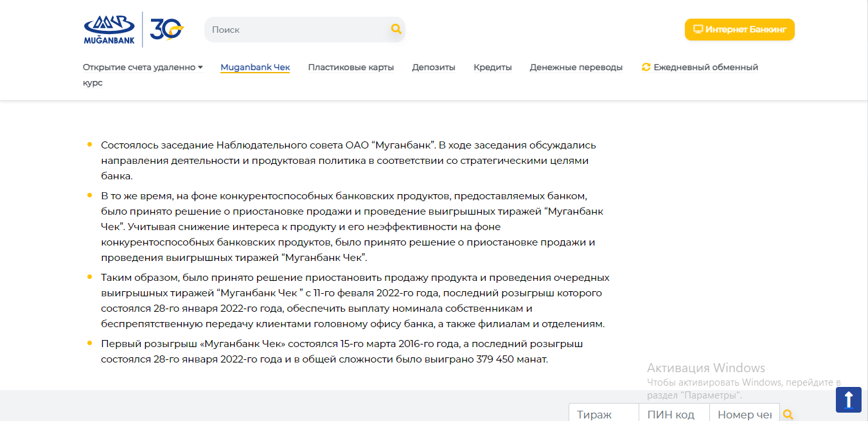Click the search icon next to Номер чека
Screen dimensions: 868x421
pos(788,415)
